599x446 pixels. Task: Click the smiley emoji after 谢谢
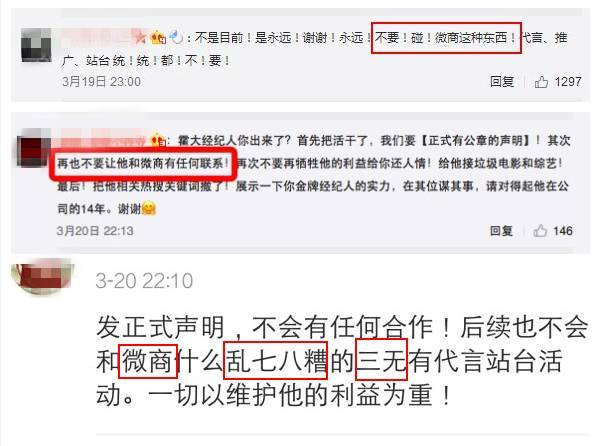coord(149,209)
